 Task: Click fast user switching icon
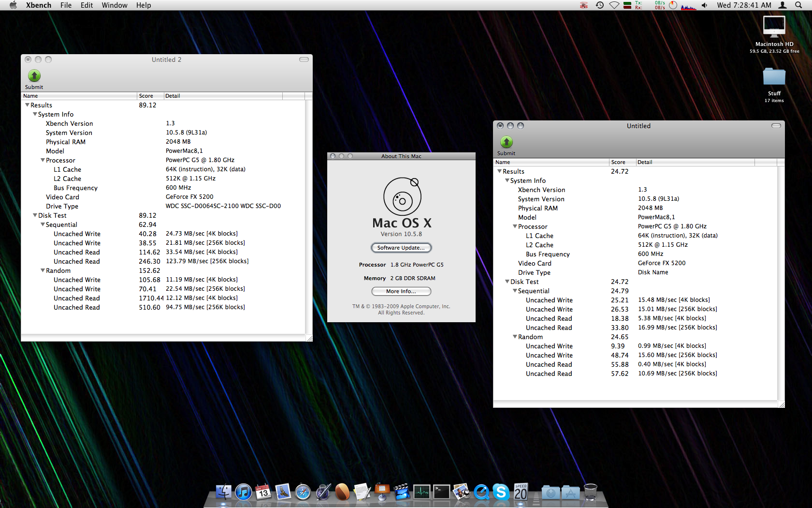point(783,5)
